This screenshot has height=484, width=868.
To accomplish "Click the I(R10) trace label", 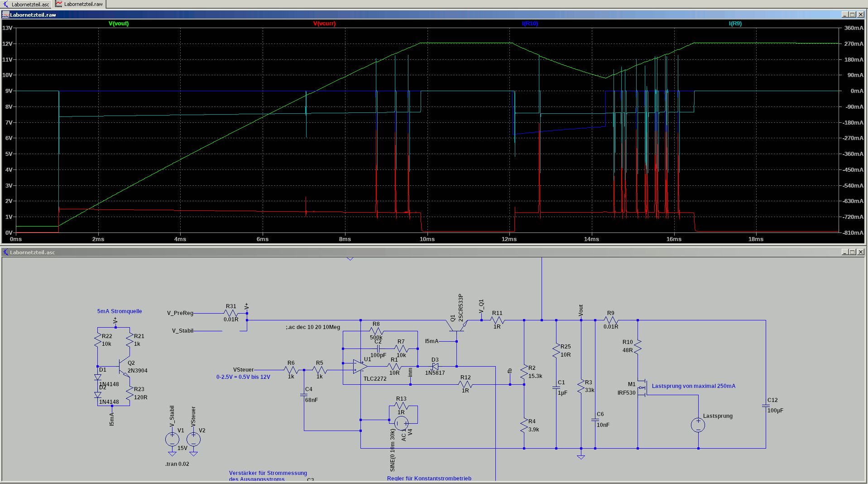I will click(530, 24).
